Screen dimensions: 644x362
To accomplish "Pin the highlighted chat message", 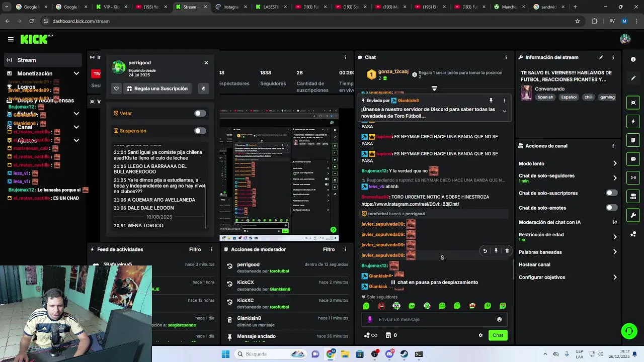I will [496, 251].
